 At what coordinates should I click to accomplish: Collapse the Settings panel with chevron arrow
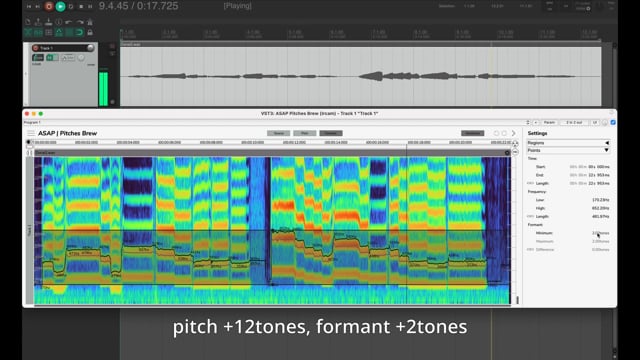pos(513,133)
